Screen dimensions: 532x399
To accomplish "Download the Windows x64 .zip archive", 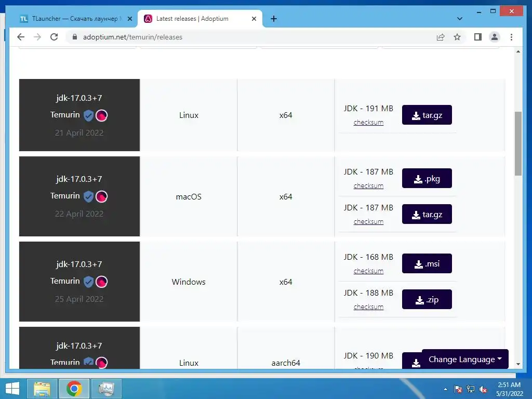I will click(x=427, y=299).
